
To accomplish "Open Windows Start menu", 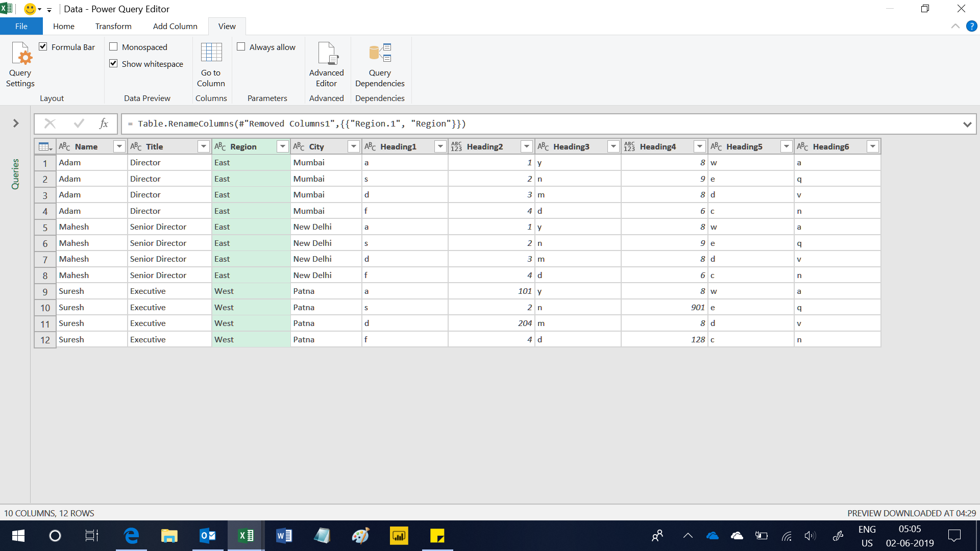I will click(x=18, y=536).
